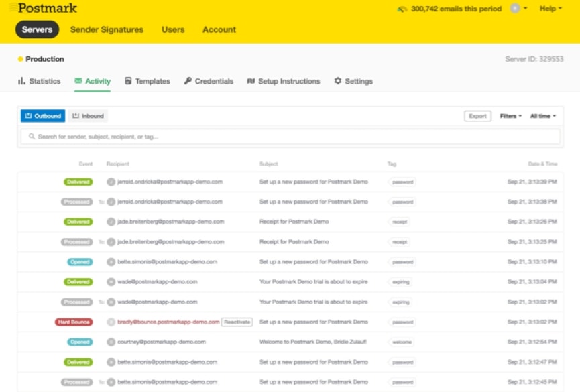
Task: Click the password tag at 3:13:39 PM
Action: coord(402,182)
